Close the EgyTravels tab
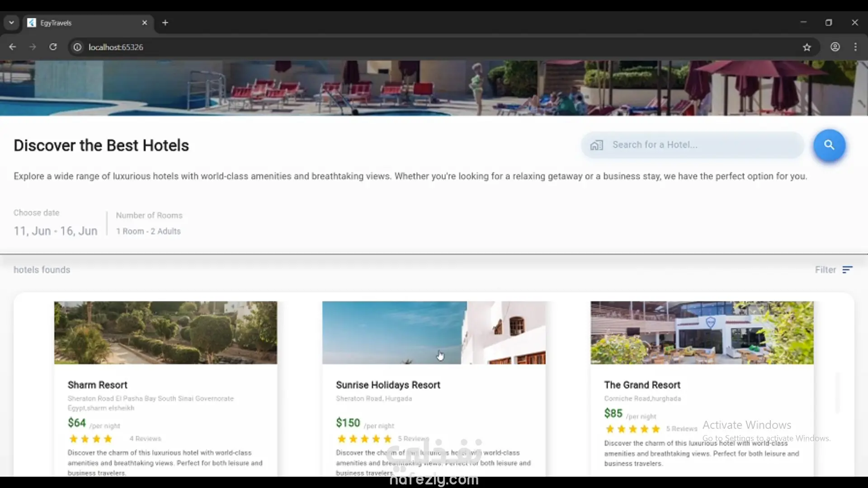This screenshot has width=868, height=488. click(x=145, y=23)
